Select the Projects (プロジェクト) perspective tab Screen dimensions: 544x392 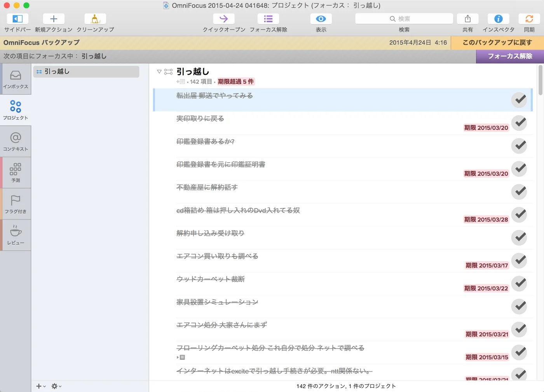(16, 110)
